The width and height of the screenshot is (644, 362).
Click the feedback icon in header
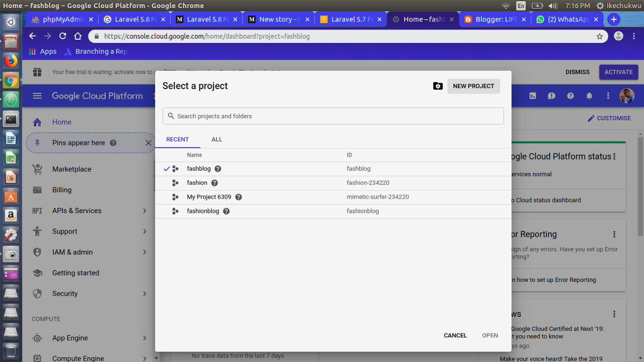552,96
